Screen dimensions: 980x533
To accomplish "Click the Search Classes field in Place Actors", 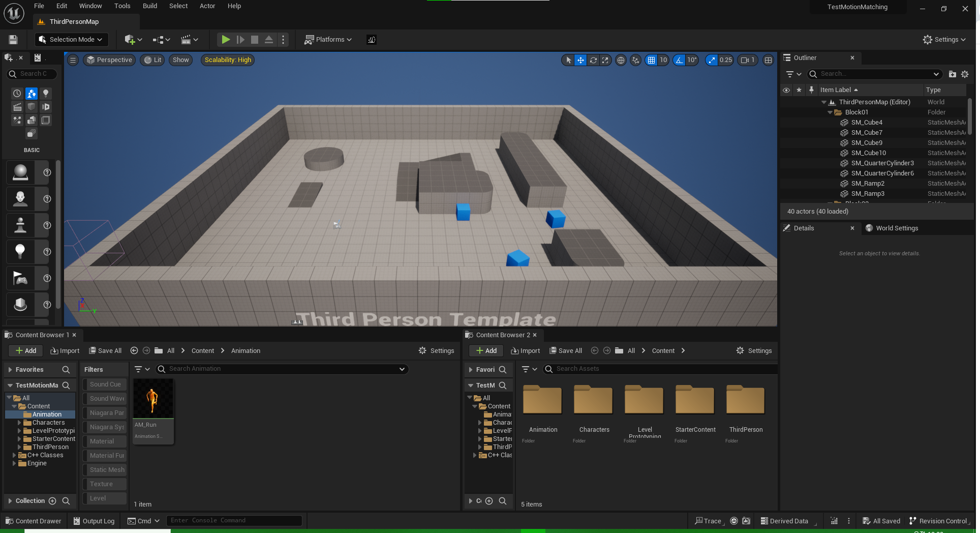I will [32, 74].
